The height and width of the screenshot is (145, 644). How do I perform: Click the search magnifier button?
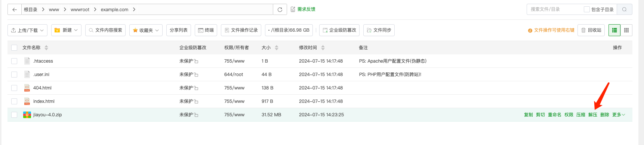624,9
